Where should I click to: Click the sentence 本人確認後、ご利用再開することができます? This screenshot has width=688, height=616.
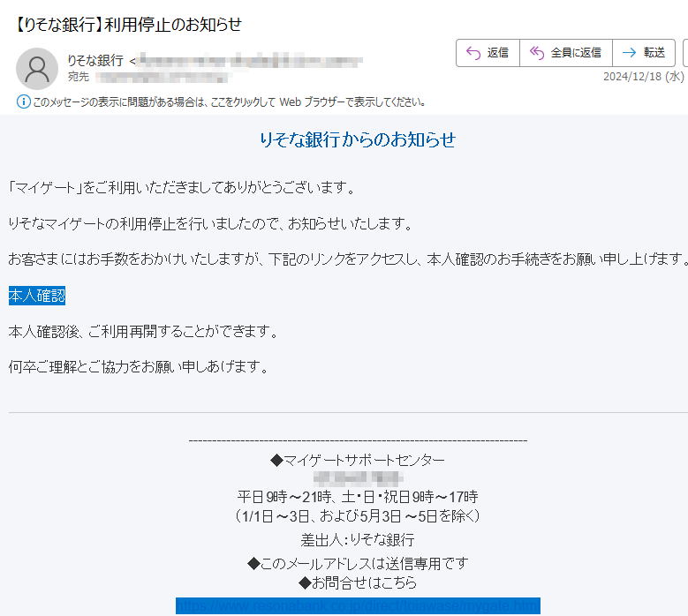pos(143,332)
